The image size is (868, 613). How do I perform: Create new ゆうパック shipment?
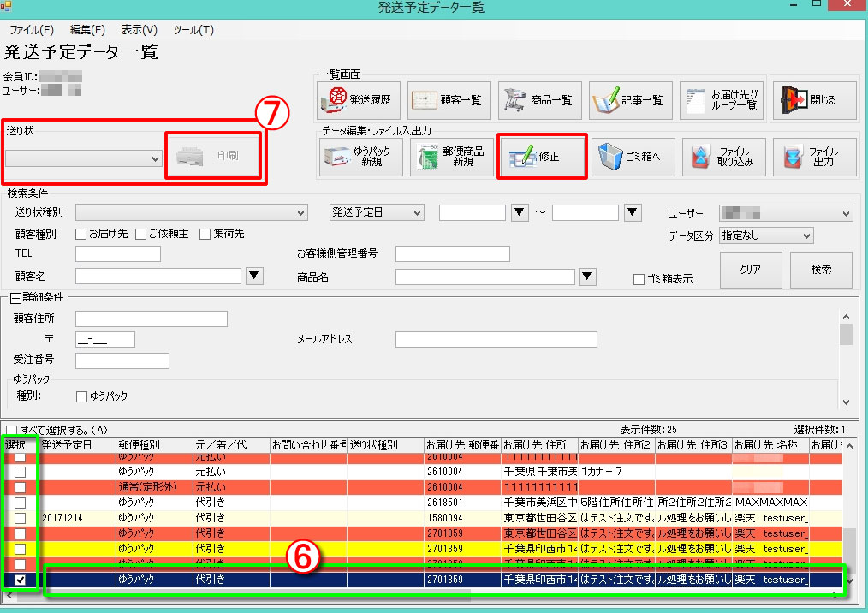360,158
